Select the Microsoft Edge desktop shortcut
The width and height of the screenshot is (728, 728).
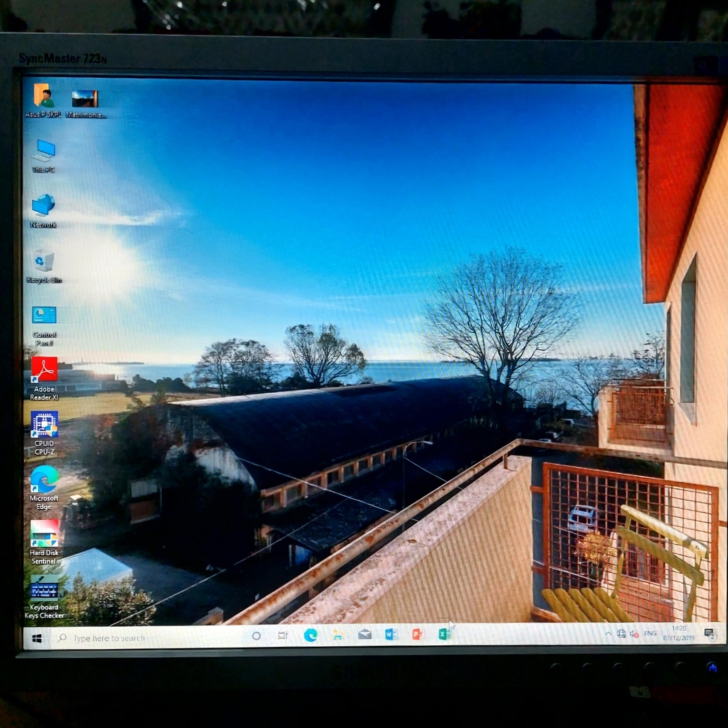point(44,488)
